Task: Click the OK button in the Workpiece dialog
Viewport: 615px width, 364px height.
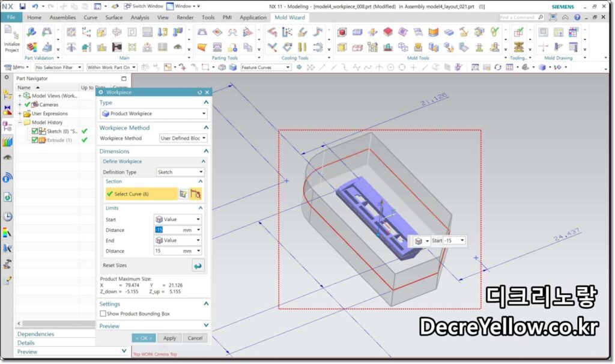Action: tap(144, 338)
